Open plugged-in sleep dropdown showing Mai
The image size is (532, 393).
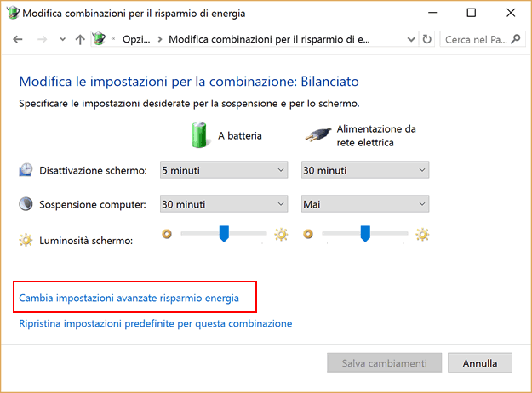click(365, 204)
